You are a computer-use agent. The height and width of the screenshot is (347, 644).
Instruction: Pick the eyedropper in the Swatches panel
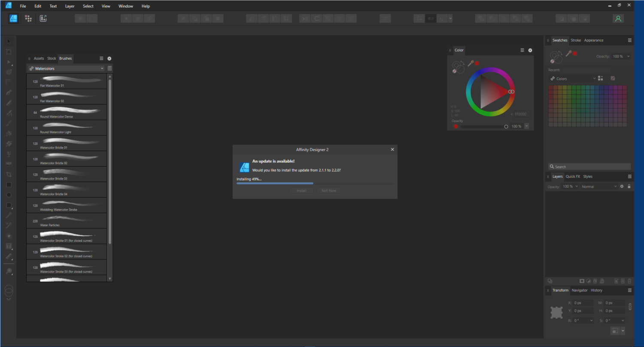(569, 54)
